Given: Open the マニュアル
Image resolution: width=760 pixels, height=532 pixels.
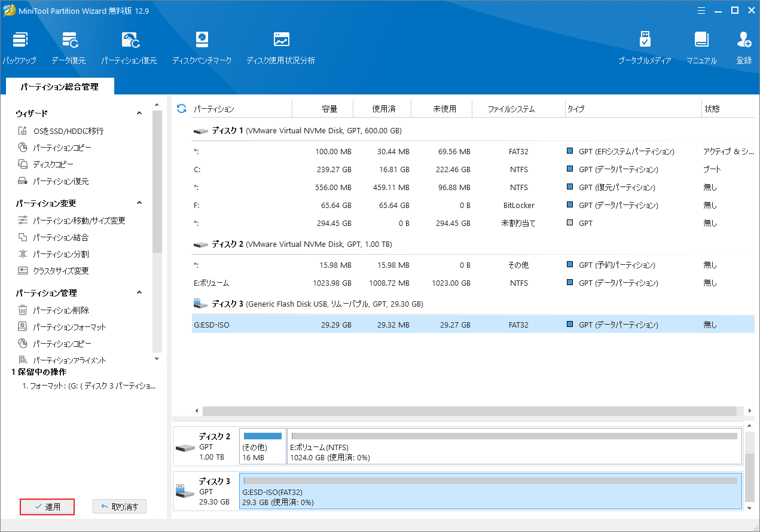Looking at the screenshot, I should click(x=701, y=48).
